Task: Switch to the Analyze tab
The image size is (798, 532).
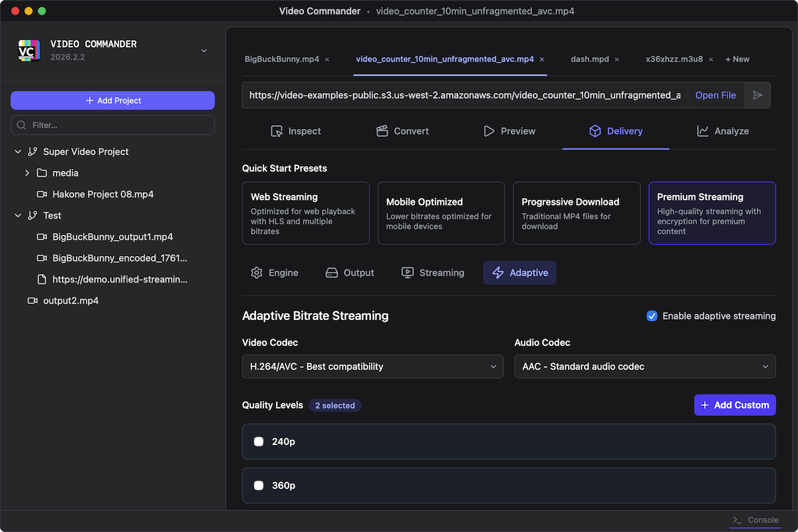Action: (722, 131)
